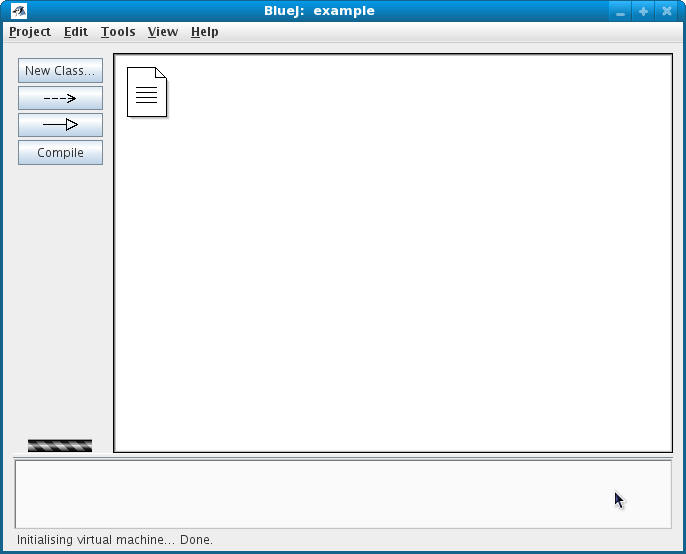The width and height of the screenshot is (686, 554).
Task: Open the Help menu
Action: pyautogui.click(x=205, y=32)
